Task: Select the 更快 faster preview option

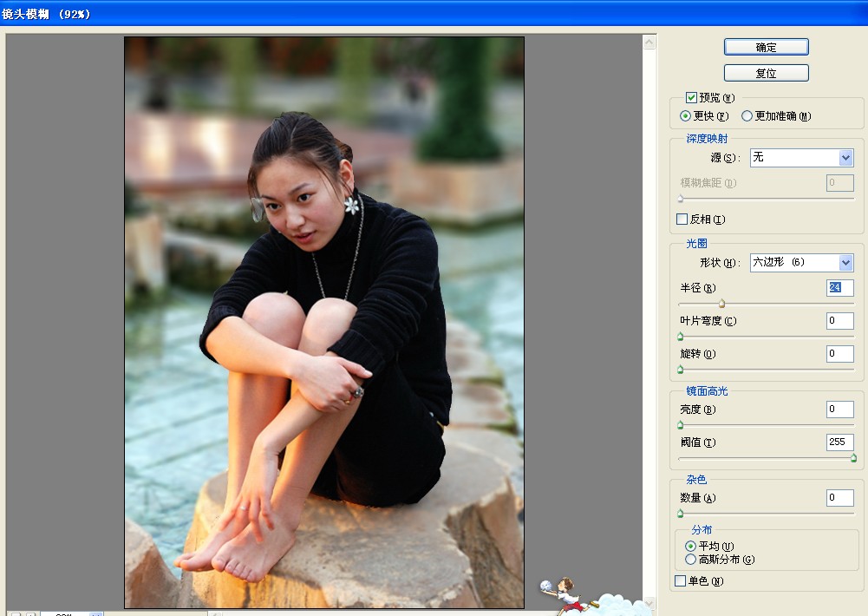Action: tap(686, 115)
